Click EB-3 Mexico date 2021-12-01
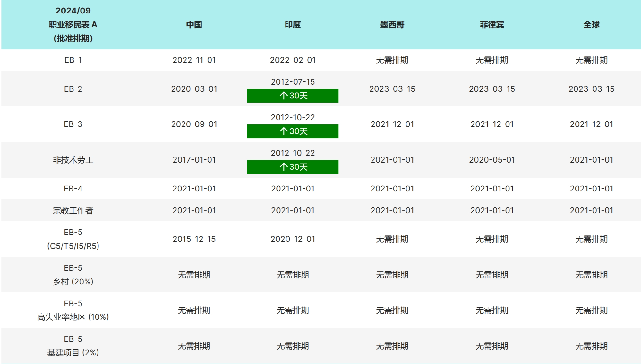The height and width of the screenshot is (364, 641). click(392, 124)
